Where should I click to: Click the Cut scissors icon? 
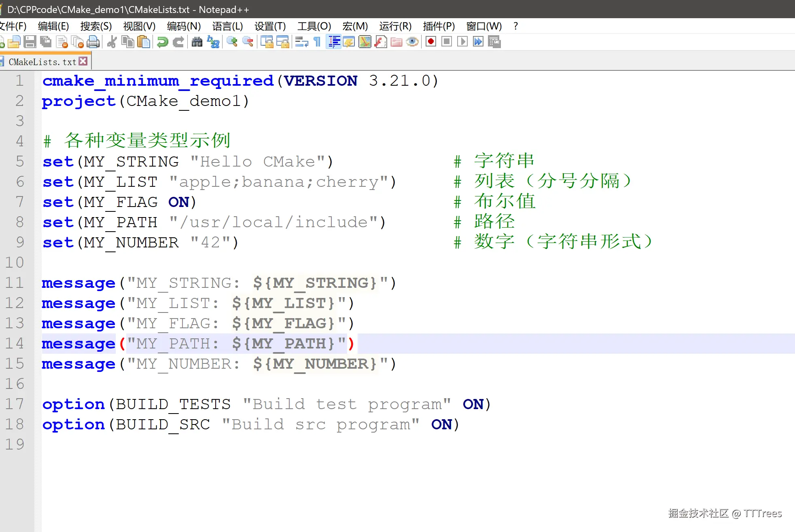click(x=112, y=42)
